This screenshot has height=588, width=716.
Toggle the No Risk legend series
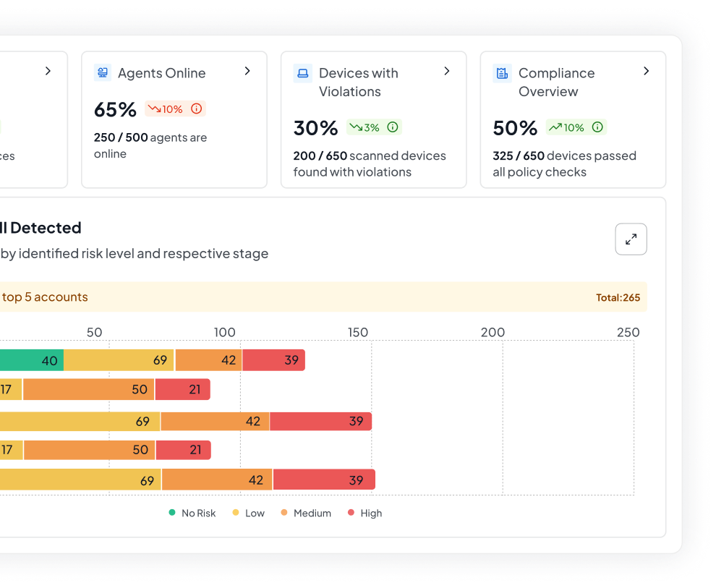pyautogui.click(x=192, y=513)
